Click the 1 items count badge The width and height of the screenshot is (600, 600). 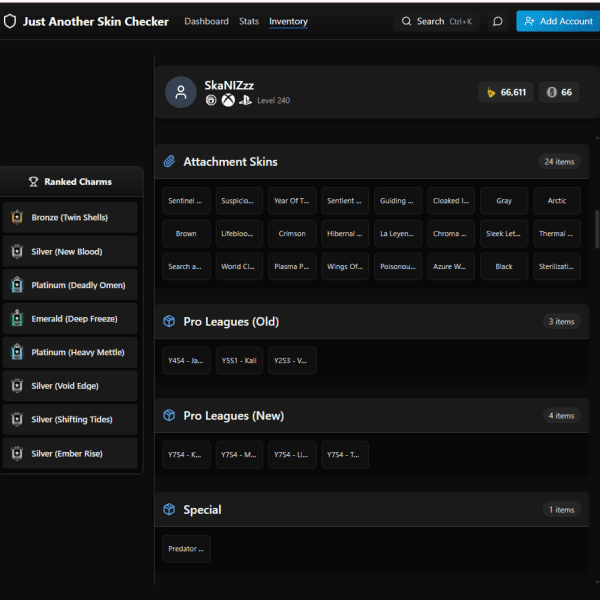tap(561, 510)
